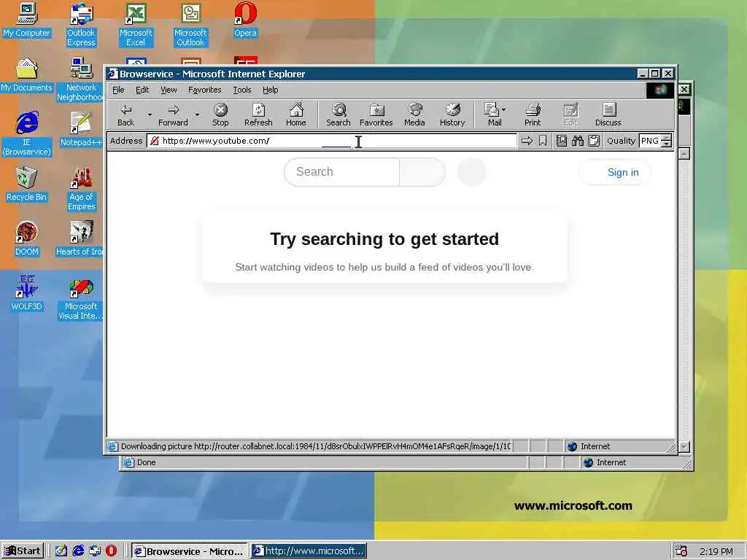This screenshot has width=747, height=560.
Task: Open the View menu
Action: click(169, 90)
